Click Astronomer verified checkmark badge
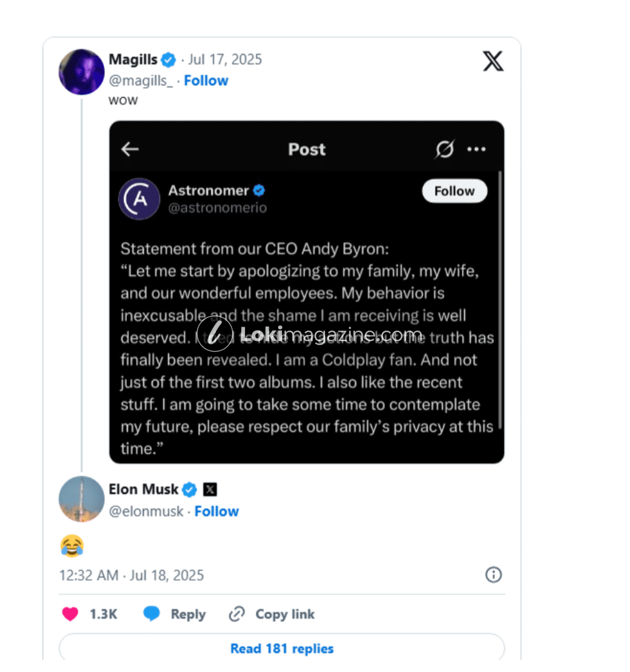The image size is (630, 672). 257,190
